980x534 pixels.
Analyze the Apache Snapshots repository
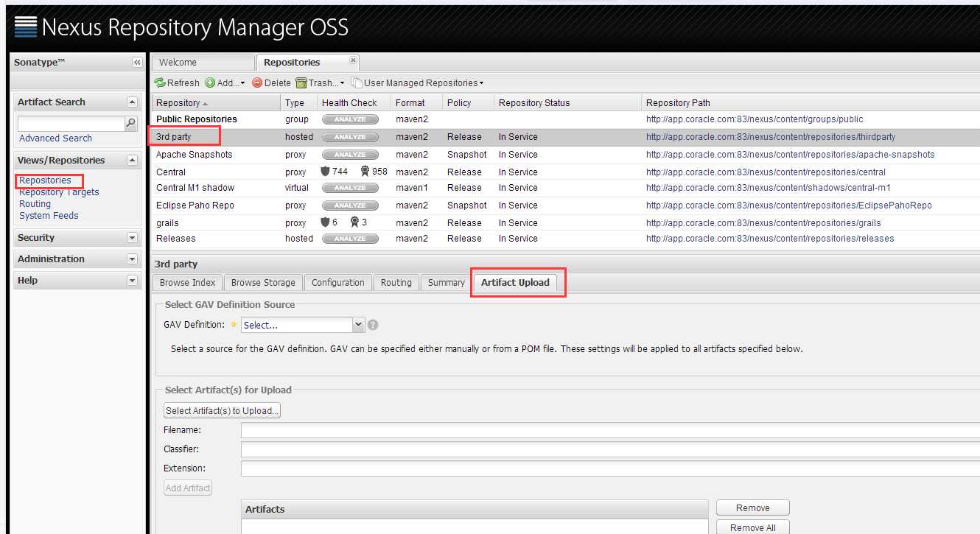pyautogui.click(x=350, y=155)
